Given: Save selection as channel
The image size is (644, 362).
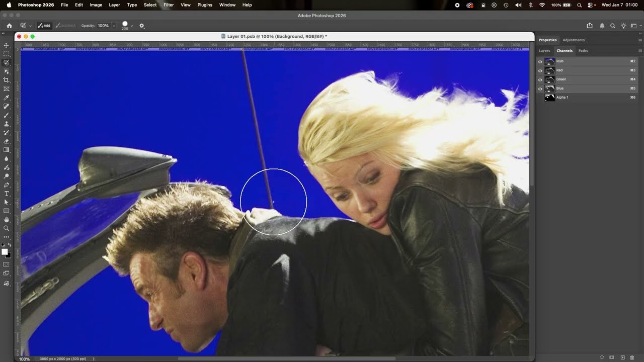Looking at the screenshot, I should click(612, 357).
